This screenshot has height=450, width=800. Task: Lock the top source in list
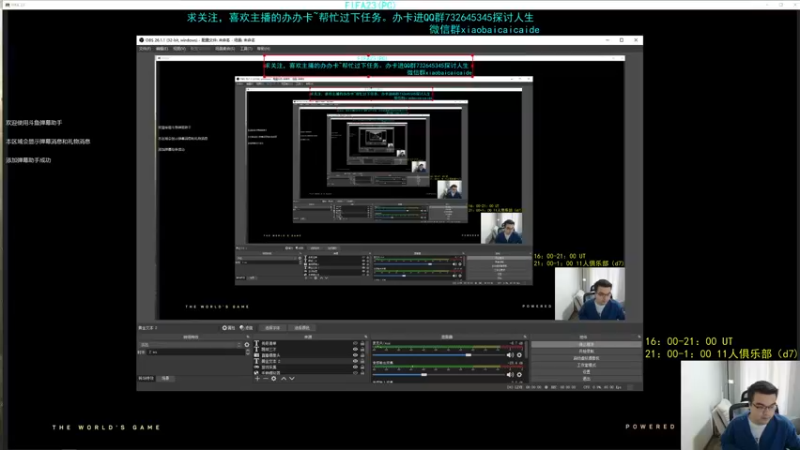[362, 343]
